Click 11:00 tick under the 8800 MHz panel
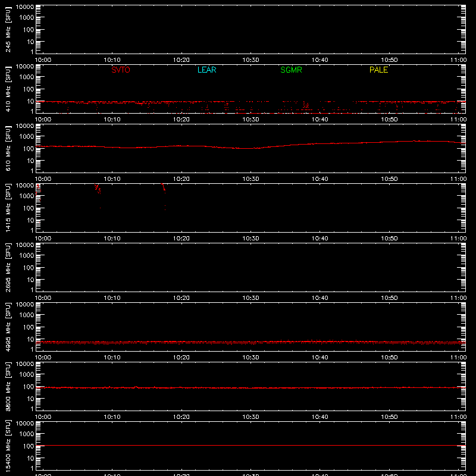Image resolution: width=476 pixels, height=476 pixels. [458, 417]
